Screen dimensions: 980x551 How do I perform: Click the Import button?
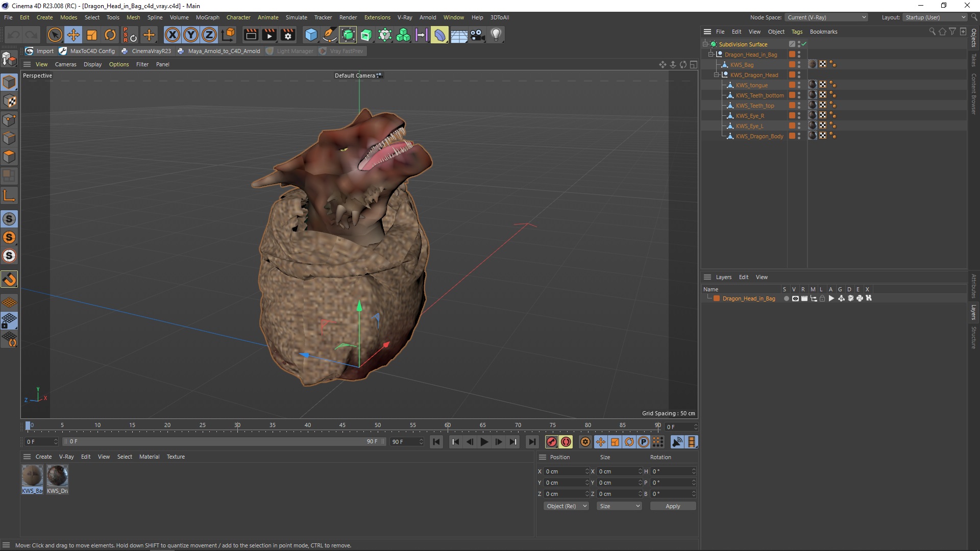click(39, 51)
